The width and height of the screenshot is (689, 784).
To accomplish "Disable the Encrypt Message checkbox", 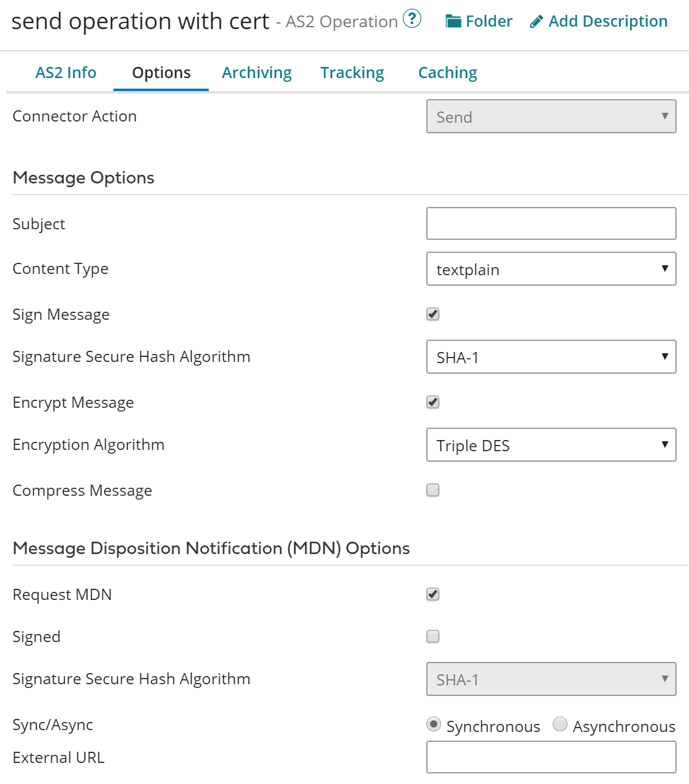I will pyautogui.click(x=433, y=402).
